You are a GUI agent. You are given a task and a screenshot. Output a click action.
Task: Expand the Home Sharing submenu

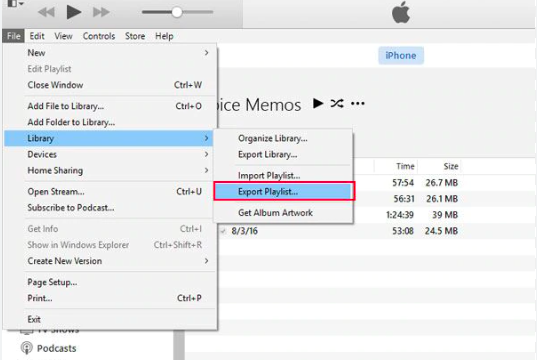110,170
